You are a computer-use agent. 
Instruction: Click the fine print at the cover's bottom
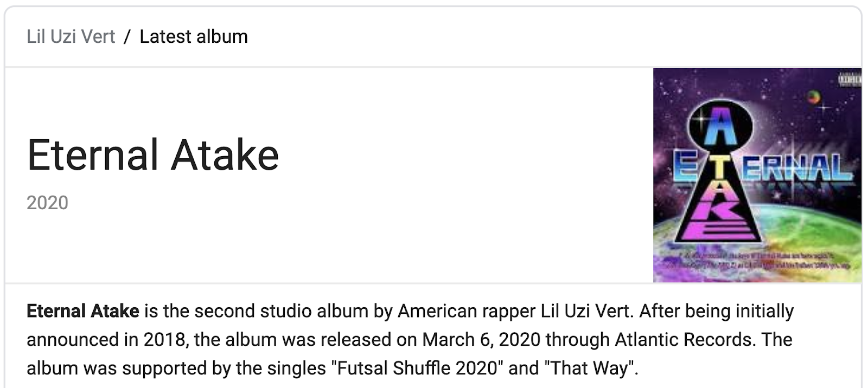click(x=759, y=261)
